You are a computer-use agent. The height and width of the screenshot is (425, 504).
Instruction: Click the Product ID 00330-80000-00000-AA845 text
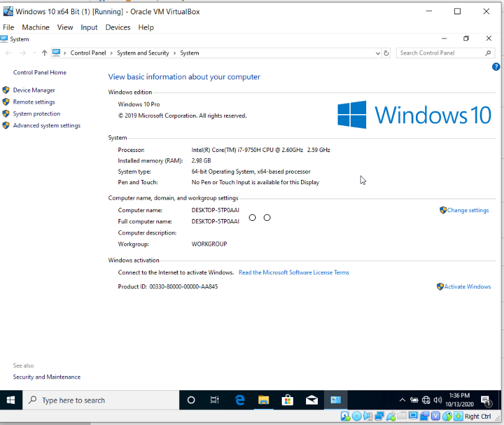(x=168, y=287)
